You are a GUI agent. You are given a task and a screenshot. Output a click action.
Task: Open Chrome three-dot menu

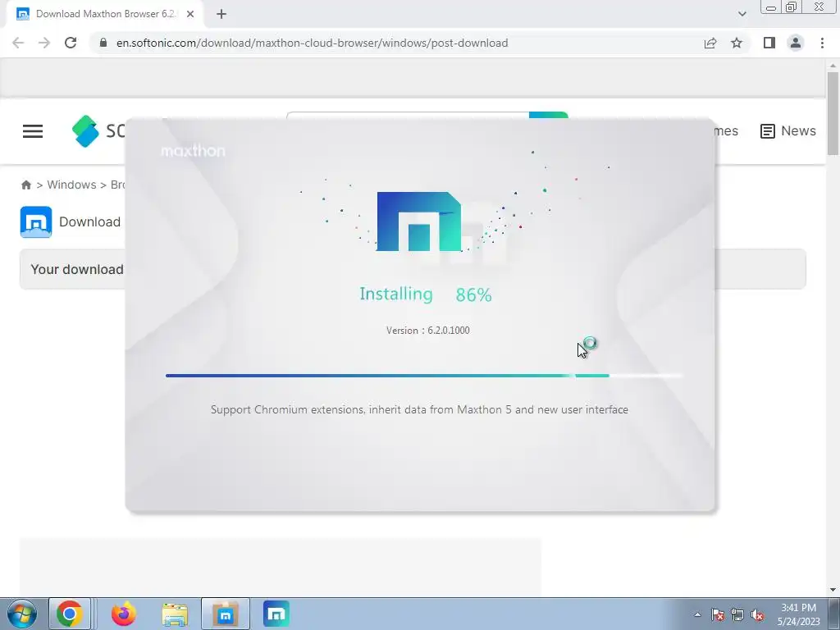pyautogui.click(x=822, y=43)
